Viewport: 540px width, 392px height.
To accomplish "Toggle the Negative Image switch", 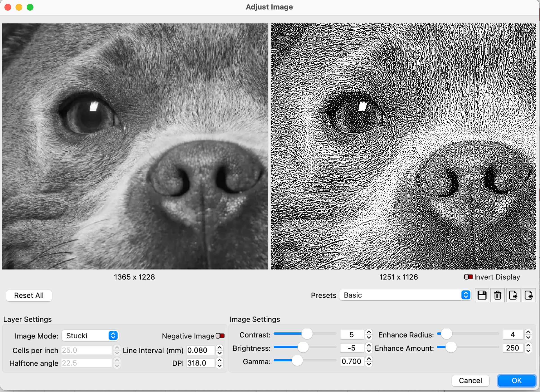I will tap(220, 336).
